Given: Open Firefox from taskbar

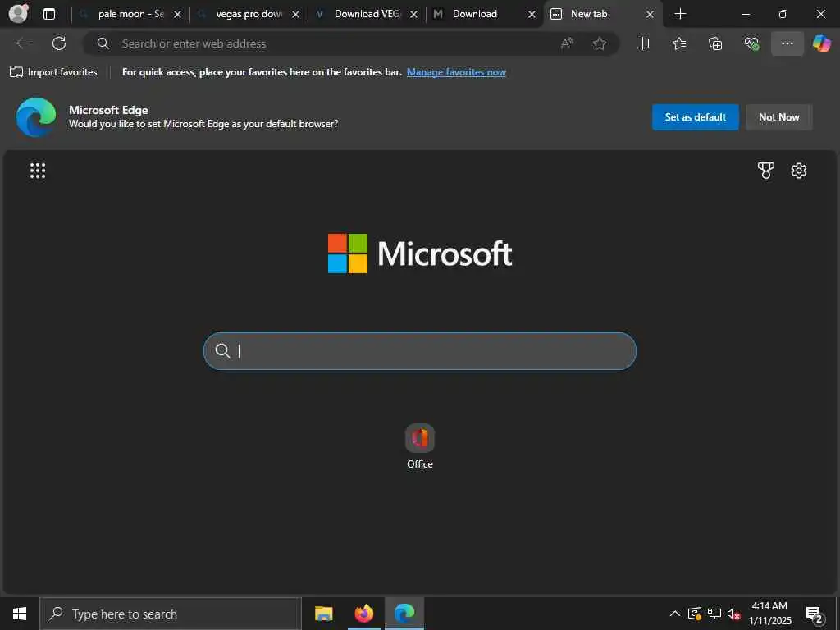Looking at the screenshot, I should tap(363, 614).
